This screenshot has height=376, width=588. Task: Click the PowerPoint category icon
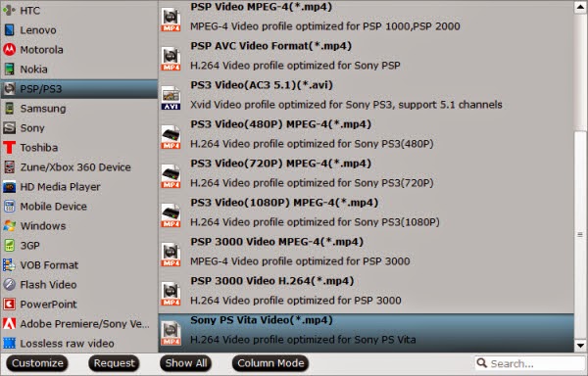pyautogui.click(x=10, y=304)
